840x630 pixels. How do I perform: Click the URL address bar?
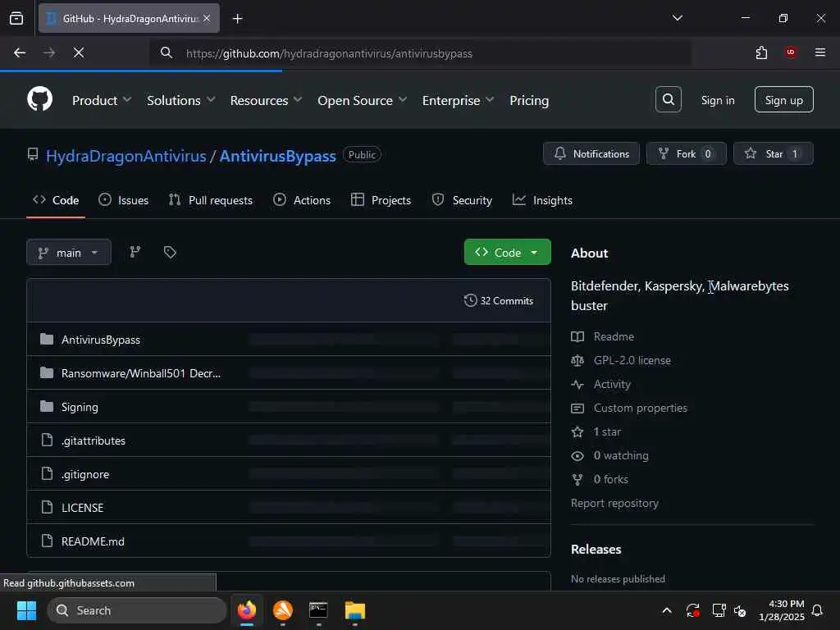coord(420,53)
